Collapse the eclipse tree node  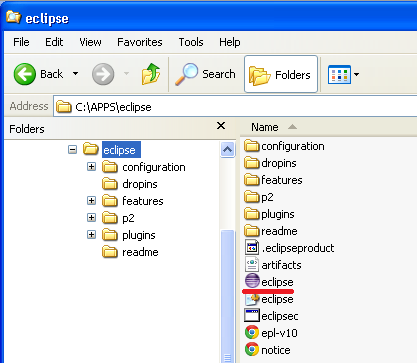click(72, 150)
